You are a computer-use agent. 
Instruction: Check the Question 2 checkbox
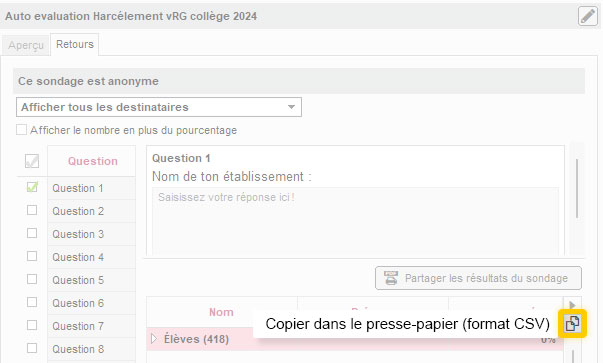(x=32, y=210)
